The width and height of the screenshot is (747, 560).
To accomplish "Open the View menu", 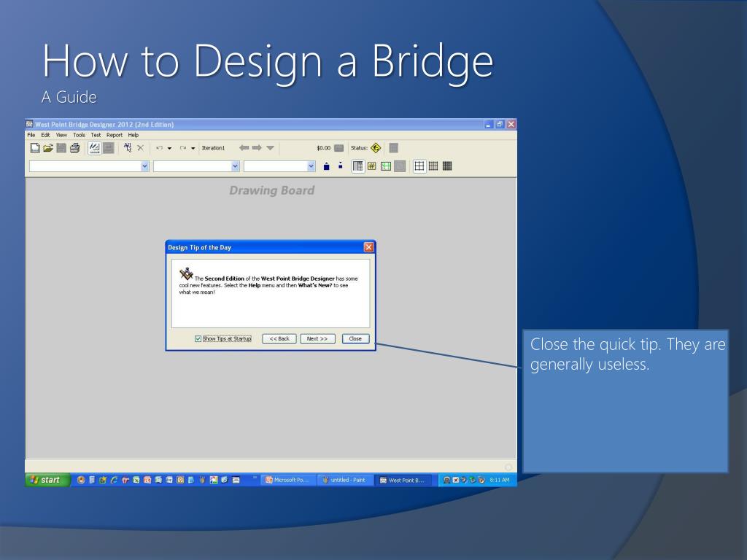I will (61, 135).
